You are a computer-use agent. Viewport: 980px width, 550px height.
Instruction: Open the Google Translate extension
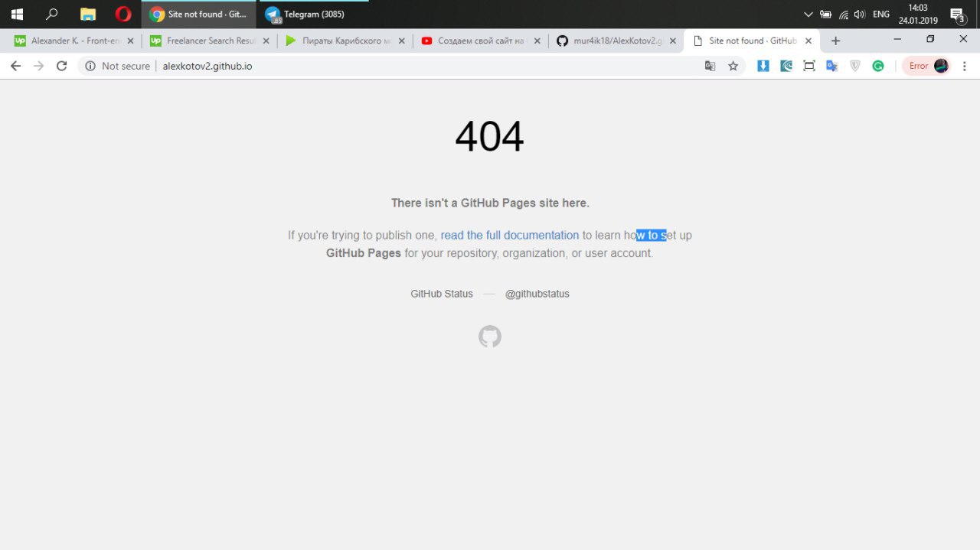(x=832, y=66)
